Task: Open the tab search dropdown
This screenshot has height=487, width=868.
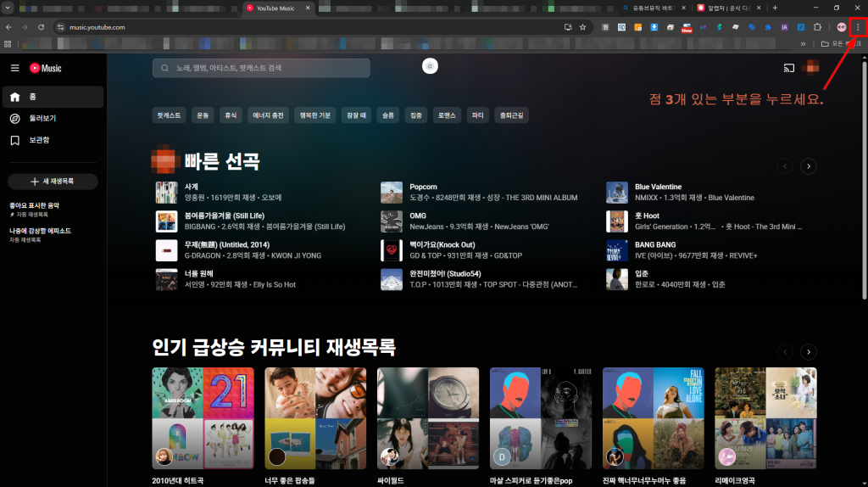Action: [7, 8]
